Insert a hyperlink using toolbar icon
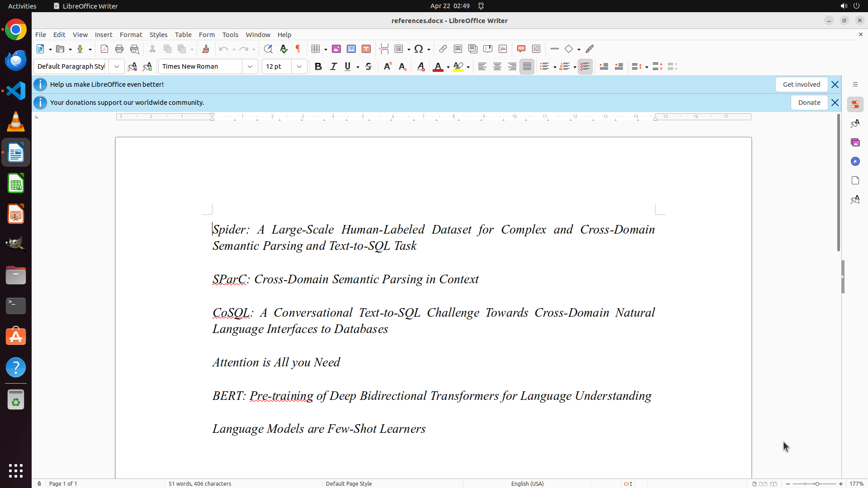 [x=443, y=49]
